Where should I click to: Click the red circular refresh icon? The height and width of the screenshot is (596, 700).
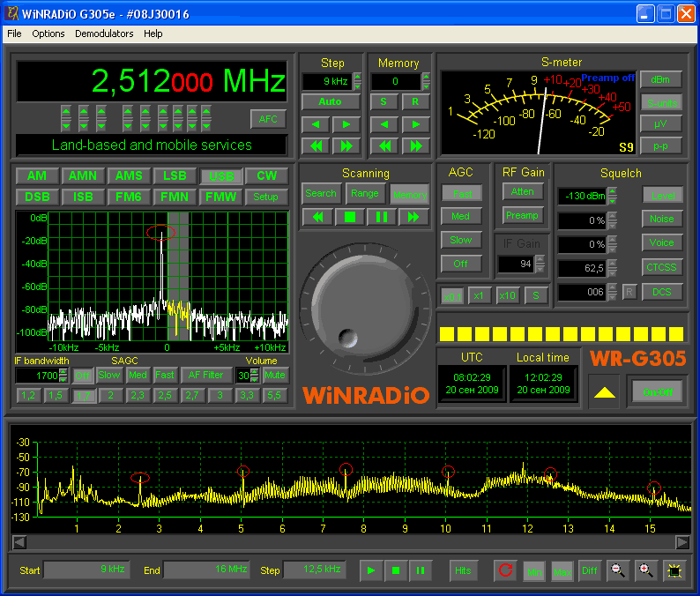click(x=506, y=570)
